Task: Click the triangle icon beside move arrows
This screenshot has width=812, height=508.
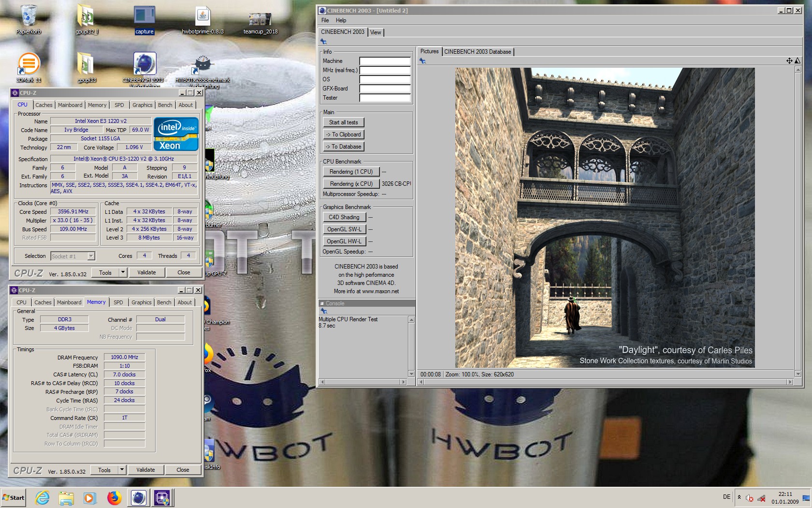Action: click(x=797, y=60)
